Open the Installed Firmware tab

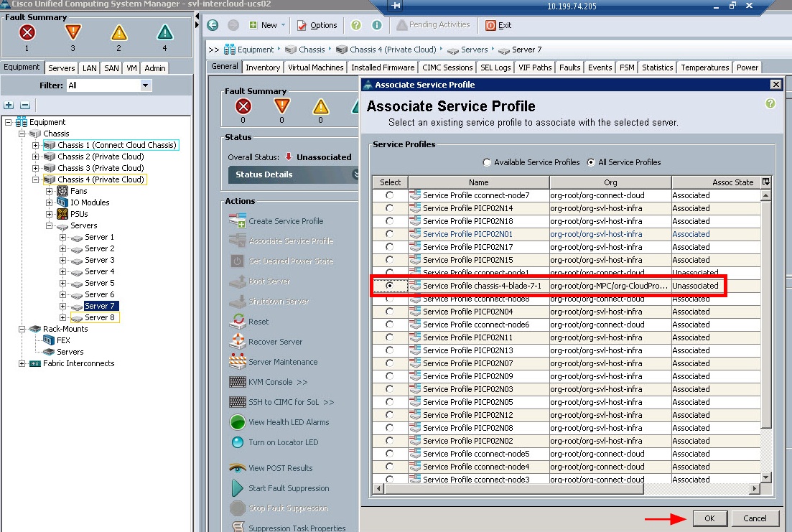383,67
